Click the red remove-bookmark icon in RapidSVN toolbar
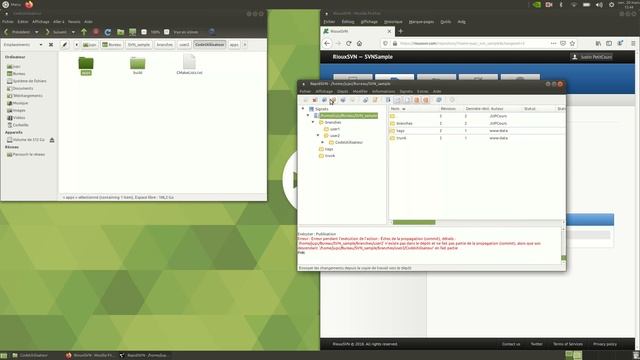Viewport: 640px width, 360px height. click(x=315, y=100)
